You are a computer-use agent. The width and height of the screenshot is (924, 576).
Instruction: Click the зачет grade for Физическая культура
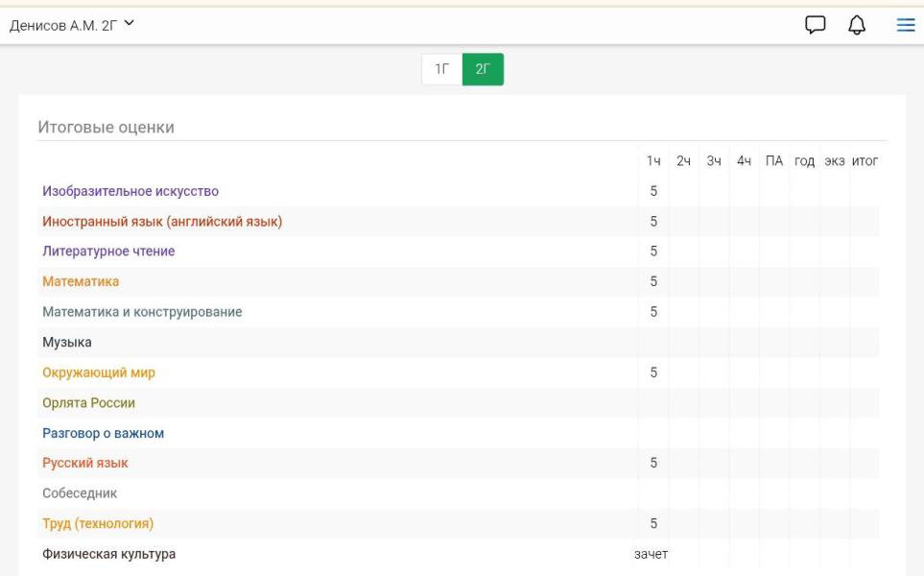(x=651, y=554)
